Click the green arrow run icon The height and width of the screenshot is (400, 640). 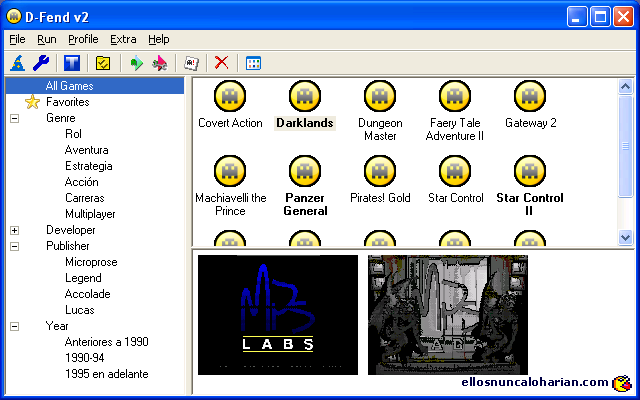tap(136, 63)
